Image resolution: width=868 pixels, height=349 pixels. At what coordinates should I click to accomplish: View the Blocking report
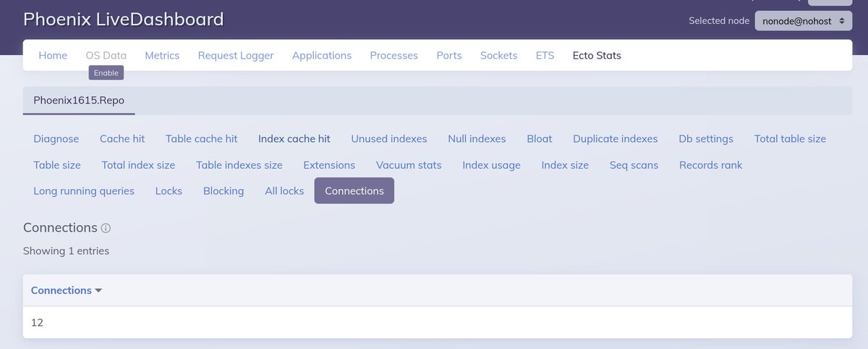[224, 190]
